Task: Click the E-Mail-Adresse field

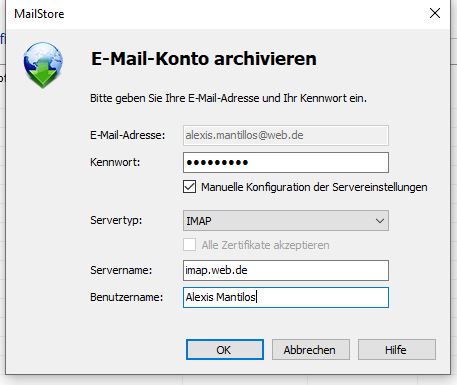Action: click(286, 135)
